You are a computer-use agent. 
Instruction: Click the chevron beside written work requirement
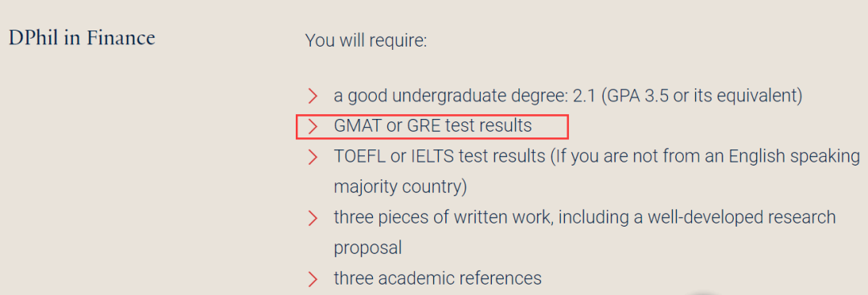coord(313,218)
